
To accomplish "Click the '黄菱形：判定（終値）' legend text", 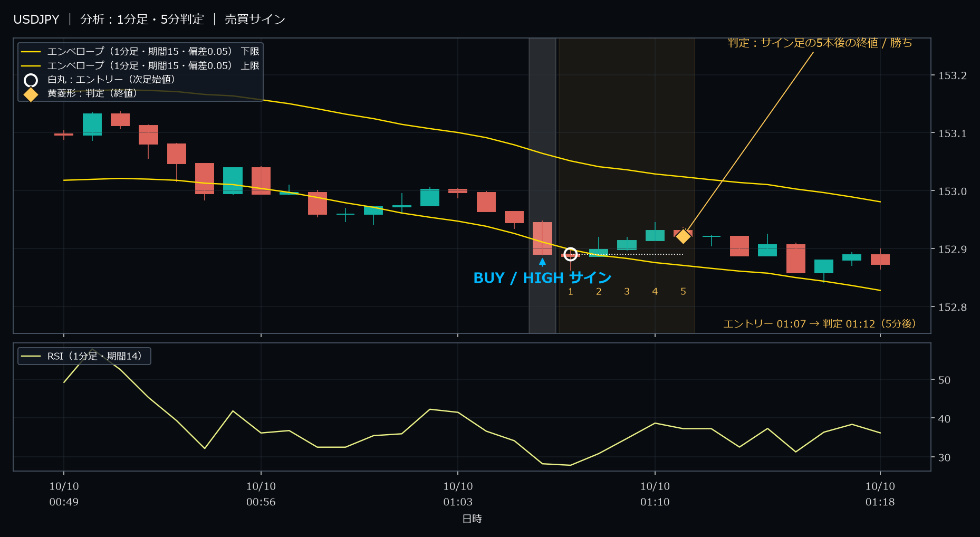I will [x=92, y=93].
